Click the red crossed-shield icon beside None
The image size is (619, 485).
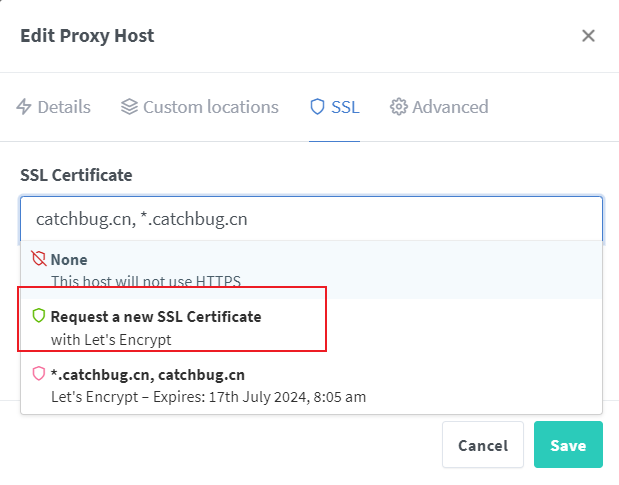click(x=39, y=259)
